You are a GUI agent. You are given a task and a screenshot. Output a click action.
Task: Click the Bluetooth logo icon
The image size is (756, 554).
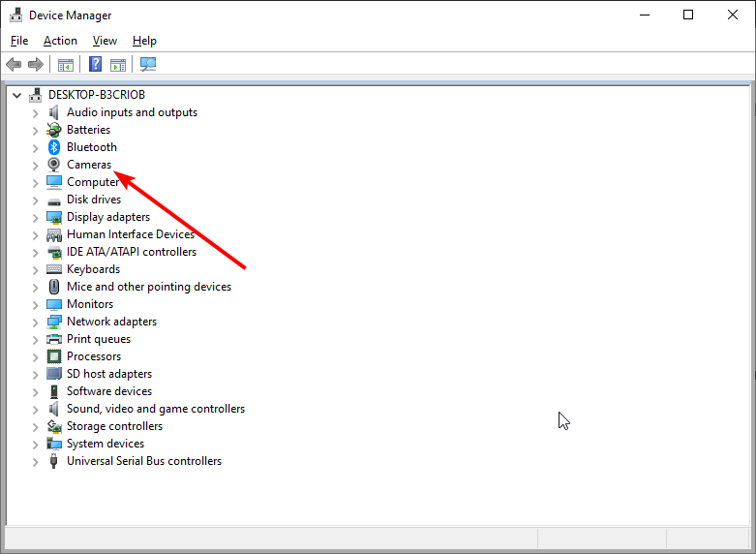(53, 147)
